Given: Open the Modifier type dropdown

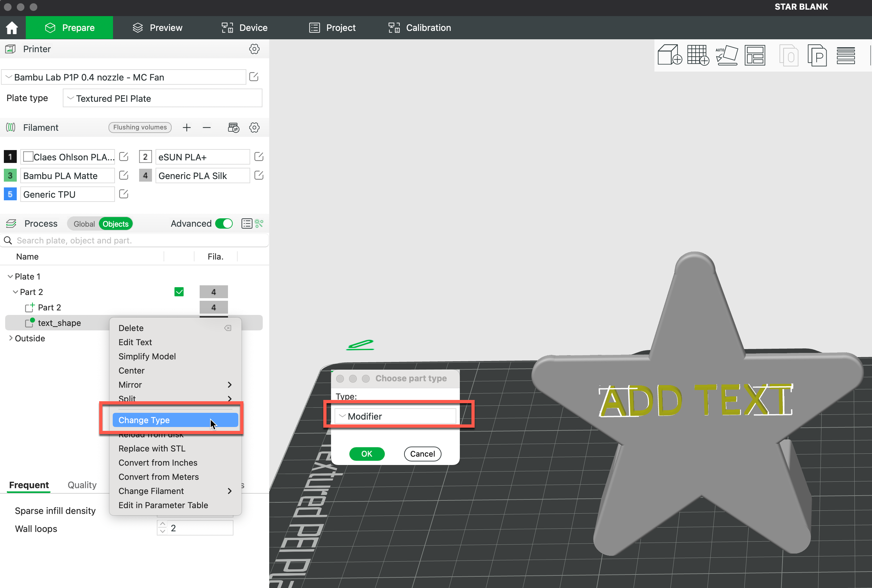Looking at the screenshot, I should (x=395, y=416).
